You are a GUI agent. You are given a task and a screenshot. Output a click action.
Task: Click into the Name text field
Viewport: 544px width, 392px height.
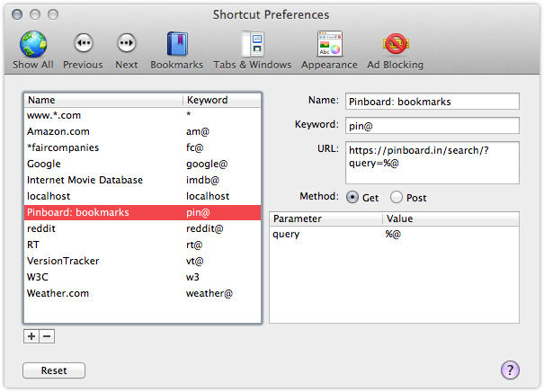432,102
